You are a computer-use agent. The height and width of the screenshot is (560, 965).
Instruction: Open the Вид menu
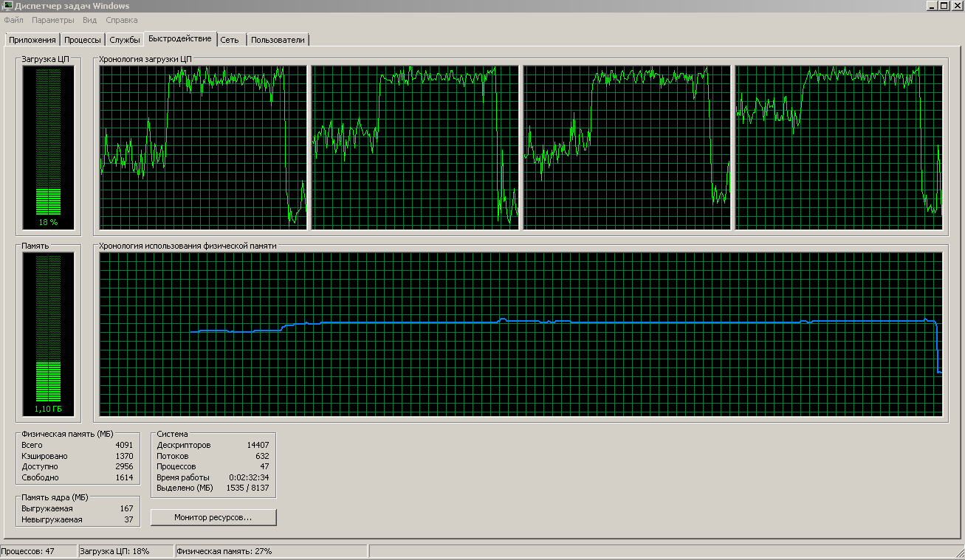(90, 20)
